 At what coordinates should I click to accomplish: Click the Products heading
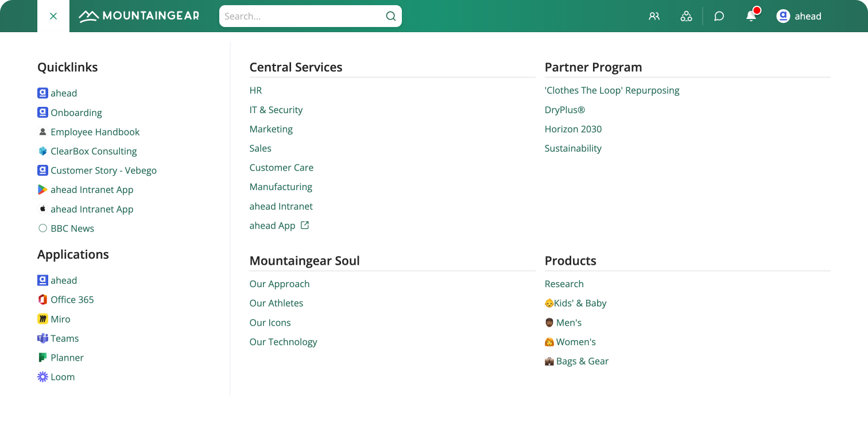(570, 261)
